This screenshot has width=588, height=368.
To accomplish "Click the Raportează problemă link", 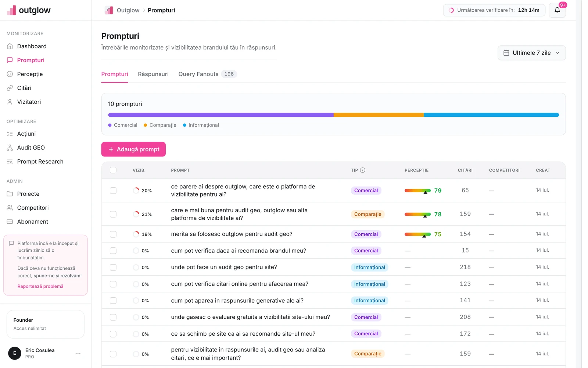I will 40,286.
